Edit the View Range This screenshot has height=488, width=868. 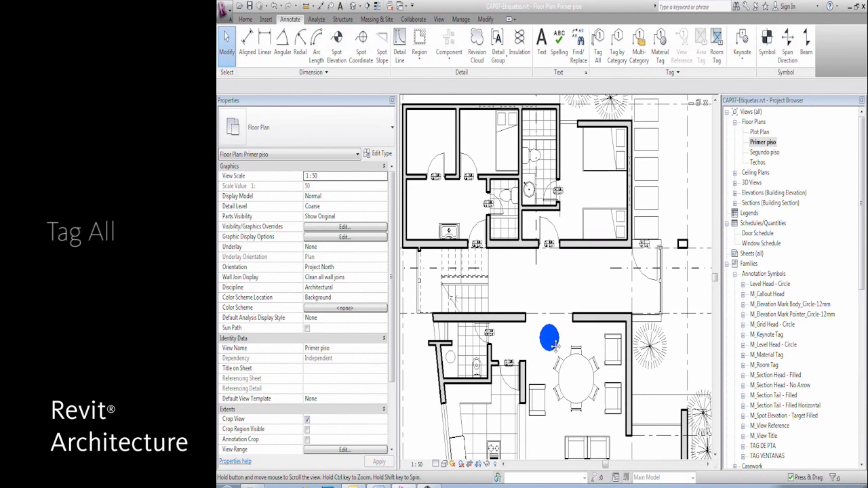[x=345, y=450]
